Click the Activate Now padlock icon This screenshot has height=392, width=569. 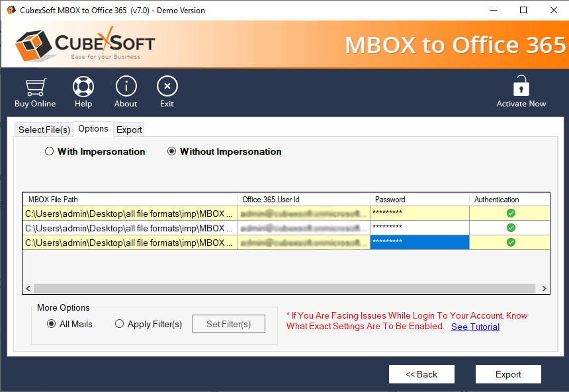click(521, 86)
